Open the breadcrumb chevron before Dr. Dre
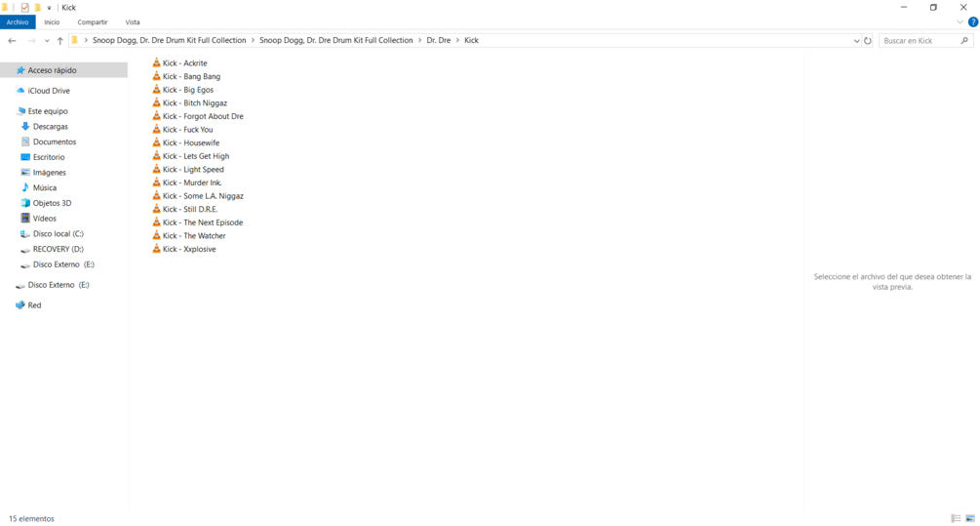This screenshot has height=526, width=980. [x=420, y=40]
